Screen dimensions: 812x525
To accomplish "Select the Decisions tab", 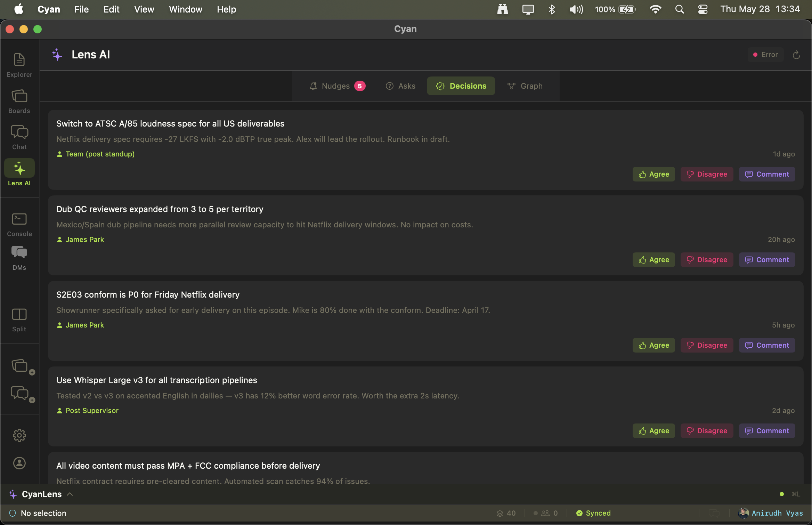I will tap(461, 86).
